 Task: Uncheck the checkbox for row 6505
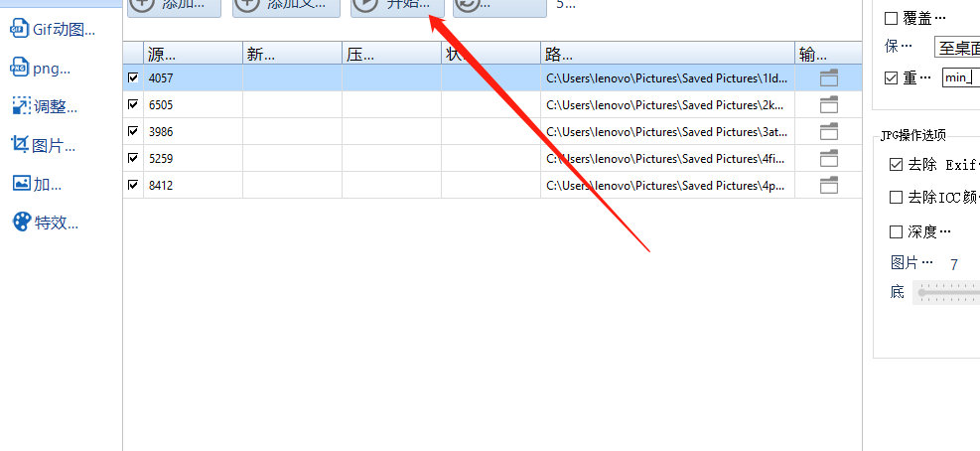133,104
